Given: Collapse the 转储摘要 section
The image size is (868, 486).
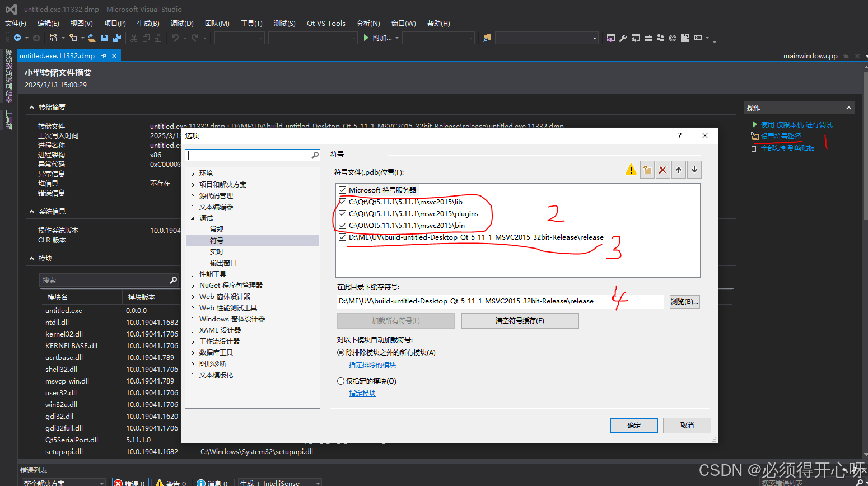Looking at the screenshot, I should point(32,108).
